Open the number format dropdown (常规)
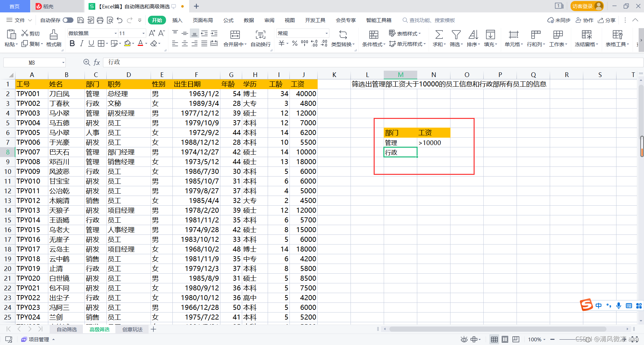The image size is (644, 345). [x=326, y=33]
